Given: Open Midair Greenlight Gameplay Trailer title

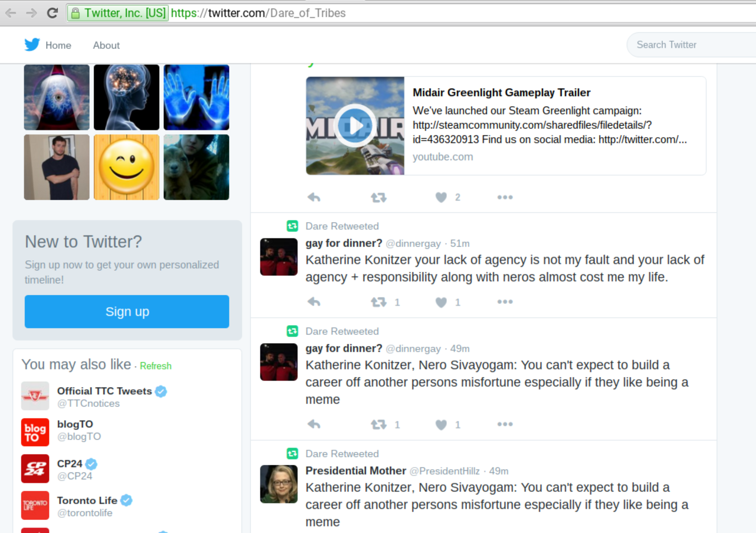Looking at the screenshot, I should coord(502,92).
